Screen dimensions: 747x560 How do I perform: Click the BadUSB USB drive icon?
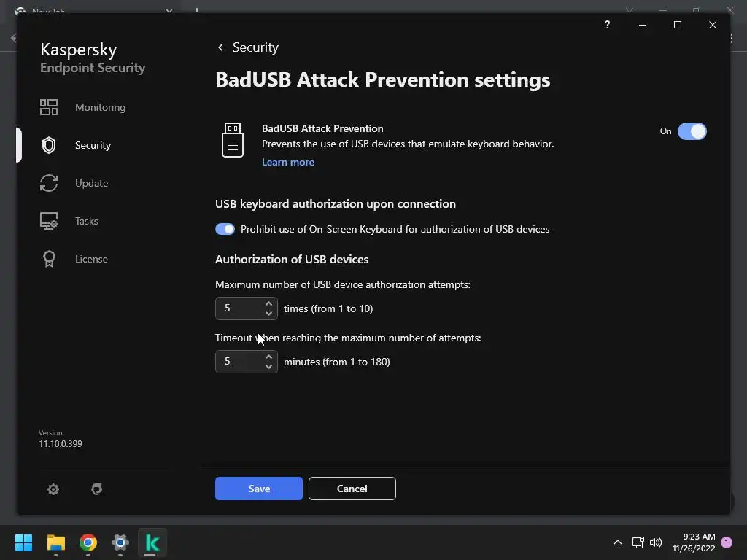pyautogui.click(x=233, y=140)
